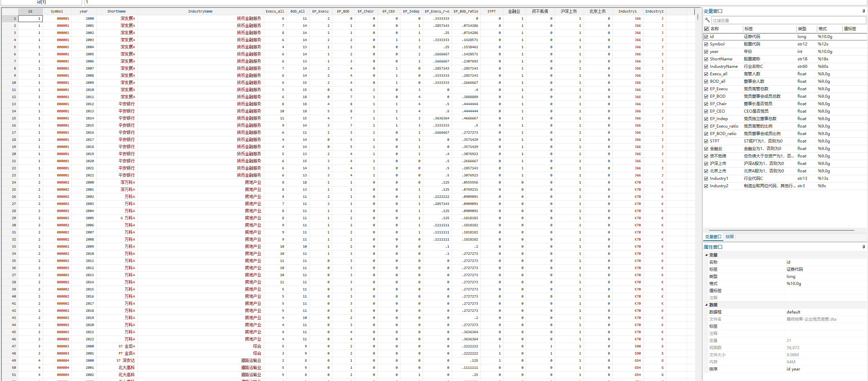
Task: Collapse the 数据 section in properties
Action: click(707, 305)
